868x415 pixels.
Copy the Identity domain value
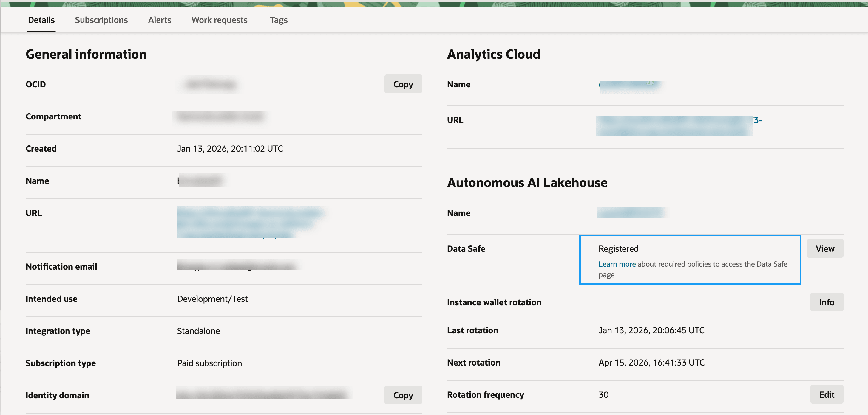click(x=403, y=395)
